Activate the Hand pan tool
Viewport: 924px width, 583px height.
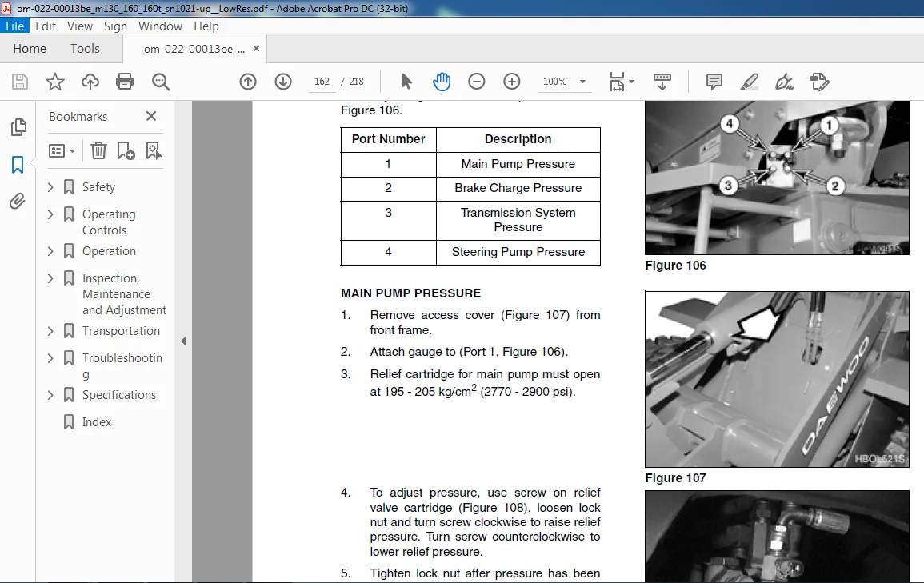click(442, 82)
